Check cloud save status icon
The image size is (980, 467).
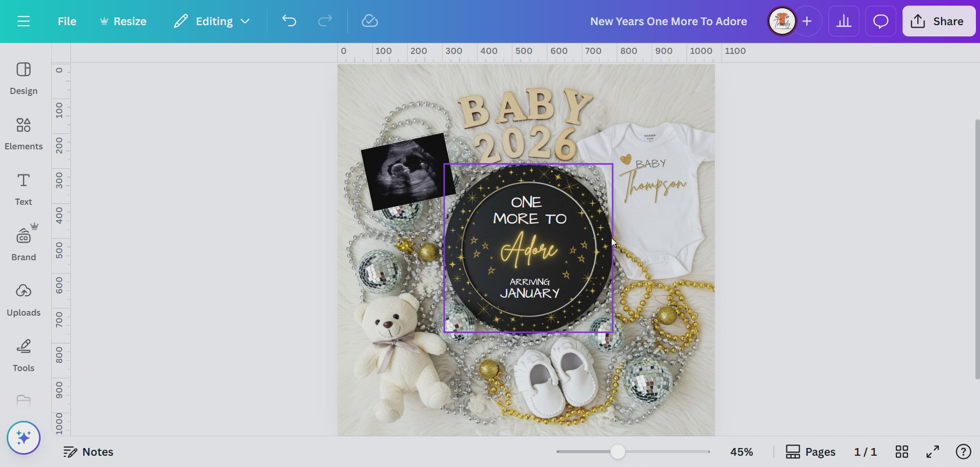point(370,21)
